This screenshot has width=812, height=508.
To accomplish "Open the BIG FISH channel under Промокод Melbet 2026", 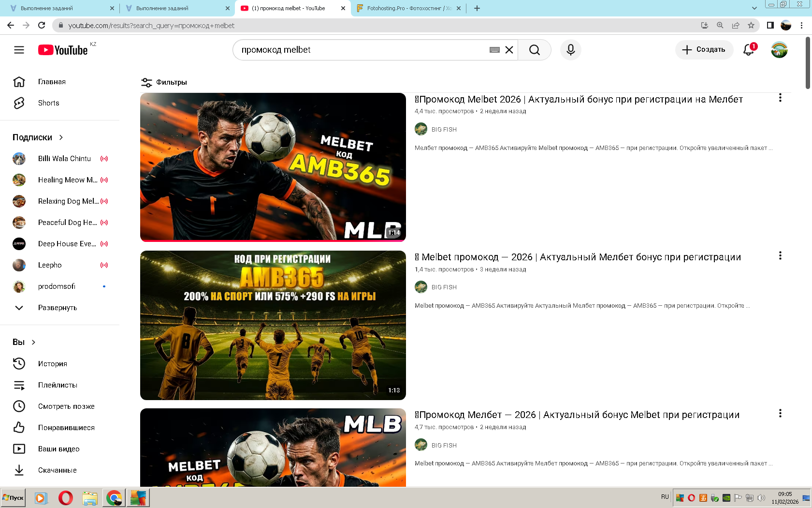I will [x=444, y=130].
